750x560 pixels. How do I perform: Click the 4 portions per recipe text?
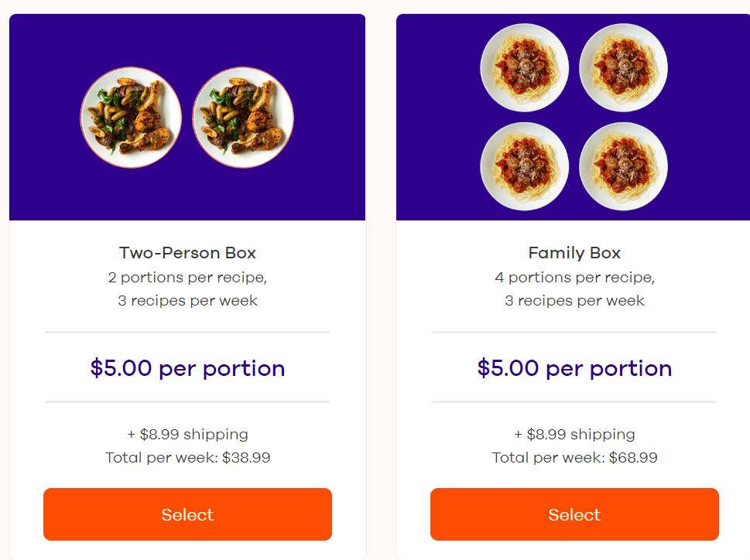[x=574, y=277]
